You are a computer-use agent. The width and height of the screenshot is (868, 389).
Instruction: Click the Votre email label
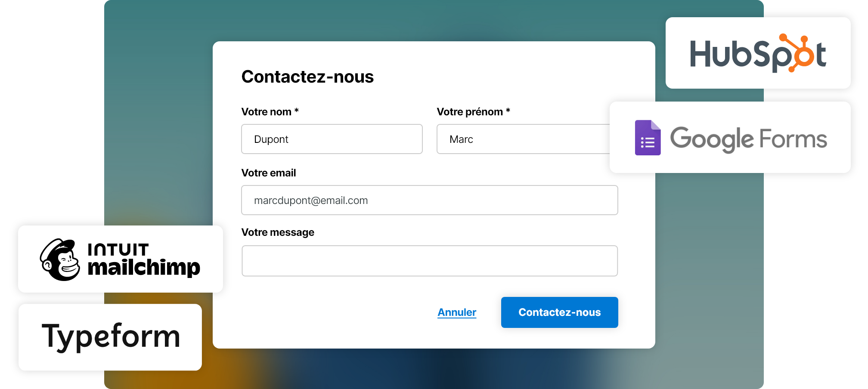pos(269,173)
